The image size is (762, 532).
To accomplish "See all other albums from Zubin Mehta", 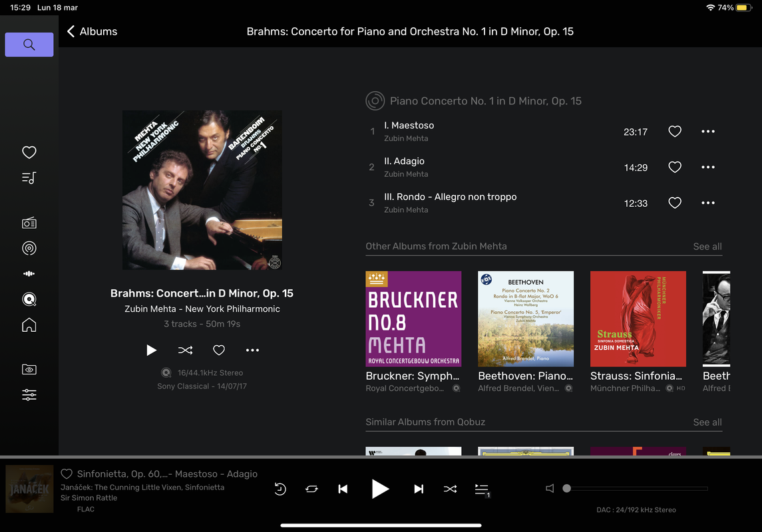I will click(707, 247).
